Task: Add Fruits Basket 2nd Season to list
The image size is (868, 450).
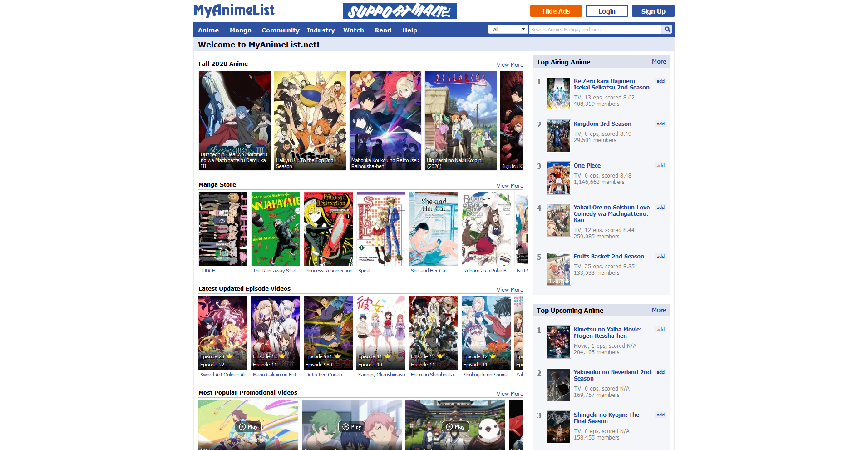Action: pos(661,257)
